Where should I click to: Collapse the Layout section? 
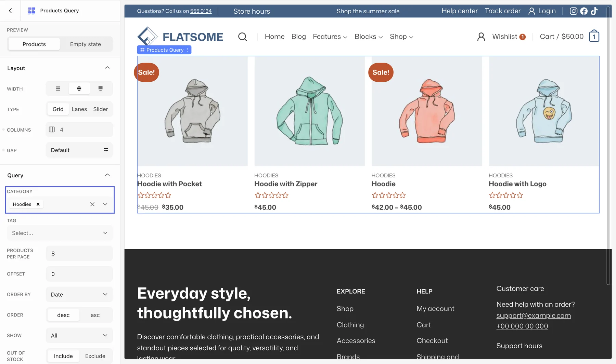107,68
